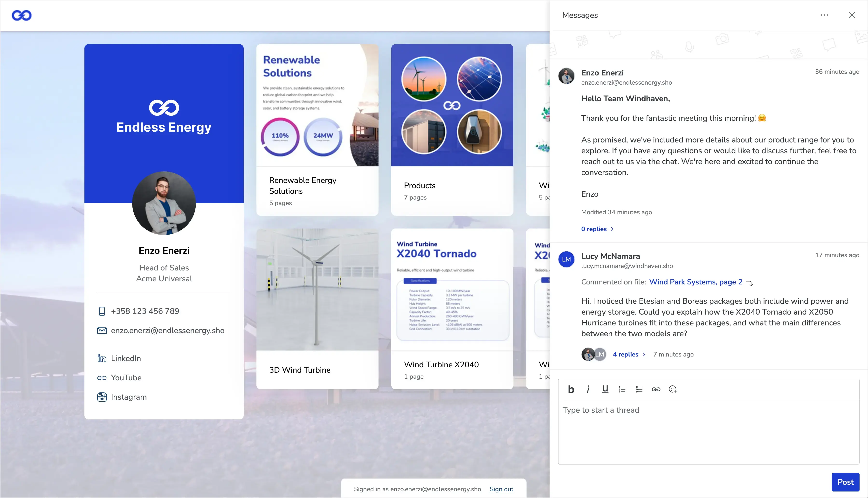This screenshot has width=868, height=498.
Task: Click '7 minutes ago' reply time
Action: click(x=673, y=354)
